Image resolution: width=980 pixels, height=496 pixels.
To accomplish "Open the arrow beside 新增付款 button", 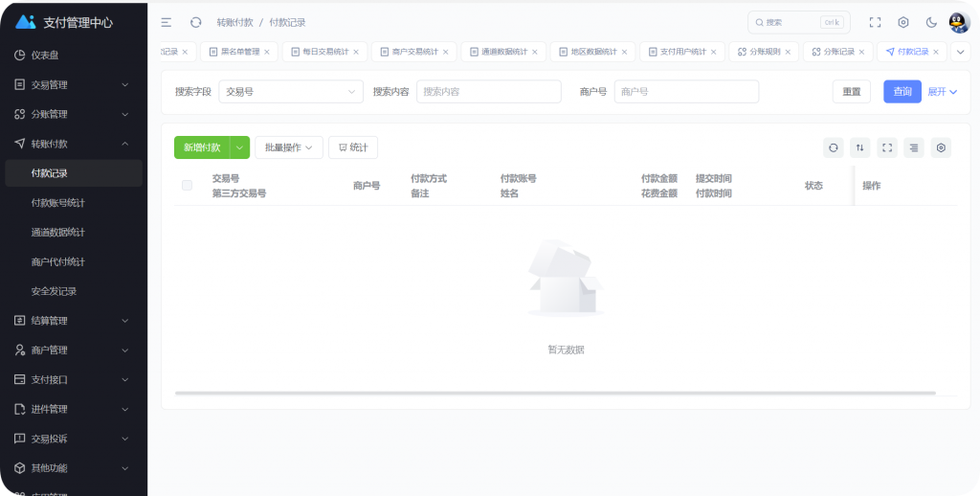I will point(240,147).
